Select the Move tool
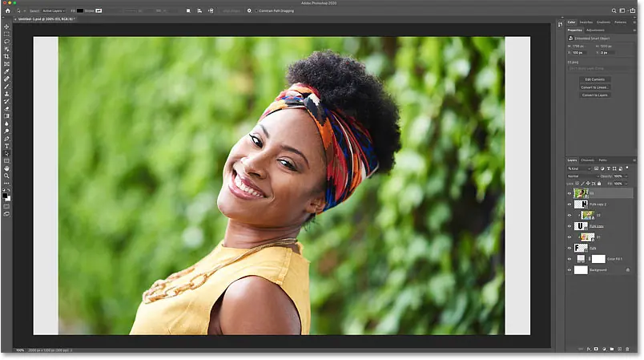The width and height of the screenshot is (644, 360). pos(6,26)
